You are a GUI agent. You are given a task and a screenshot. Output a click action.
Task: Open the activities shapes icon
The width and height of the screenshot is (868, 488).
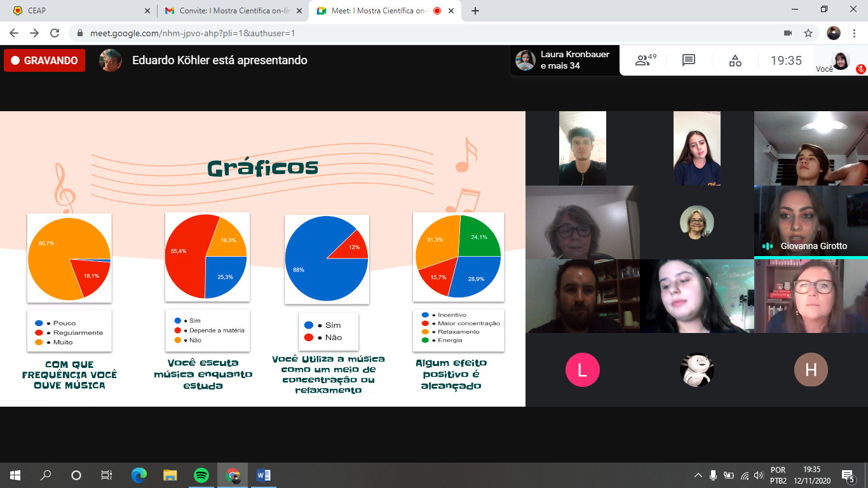(735, 60)
